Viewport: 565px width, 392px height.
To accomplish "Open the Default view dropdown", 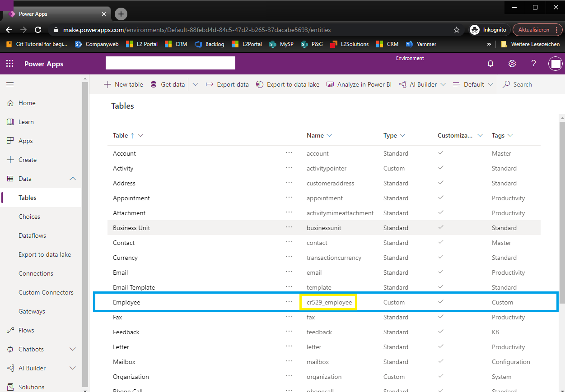I will pos(473,84).
